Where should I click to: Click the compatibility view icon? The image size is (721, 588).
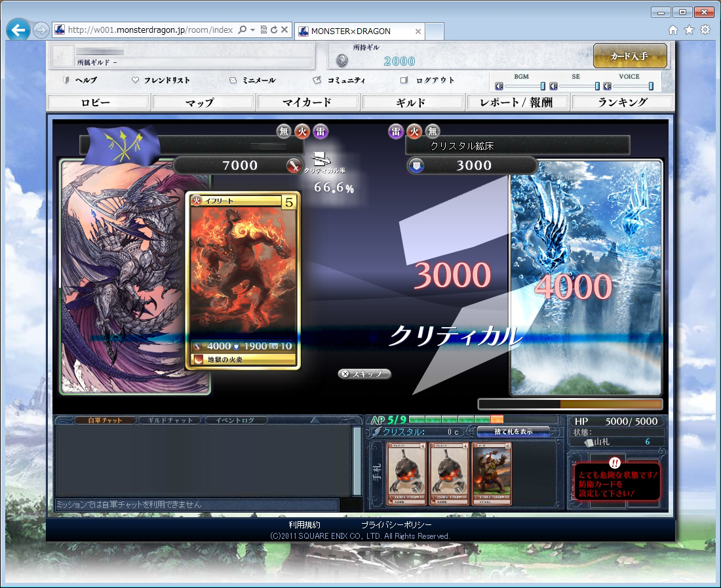tap(263, 30)
